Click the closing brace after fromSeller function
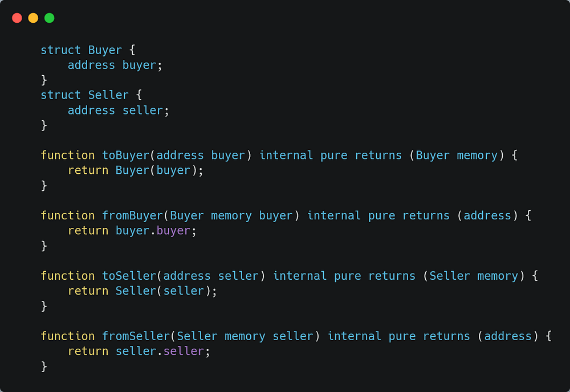 coord(44,366)
